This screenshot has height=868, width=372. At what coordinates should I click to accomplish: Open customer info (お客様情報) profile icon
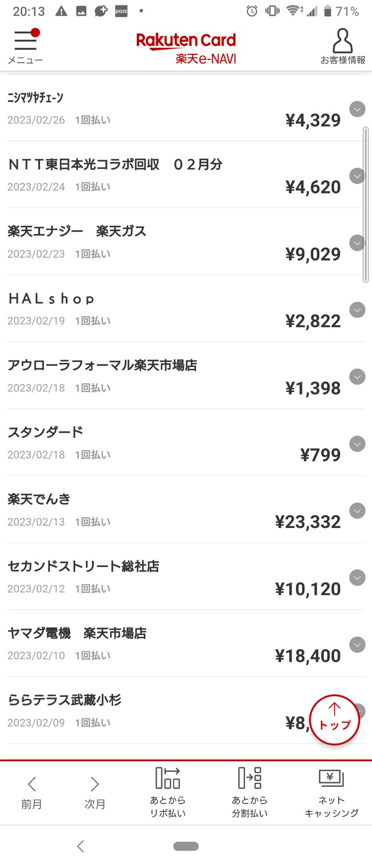(343, 46)
